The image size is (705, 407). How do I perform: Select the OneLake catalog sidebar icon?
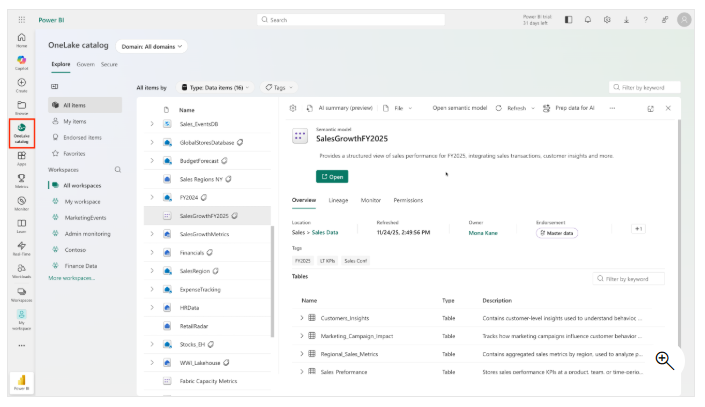click(x=22, y=133)
